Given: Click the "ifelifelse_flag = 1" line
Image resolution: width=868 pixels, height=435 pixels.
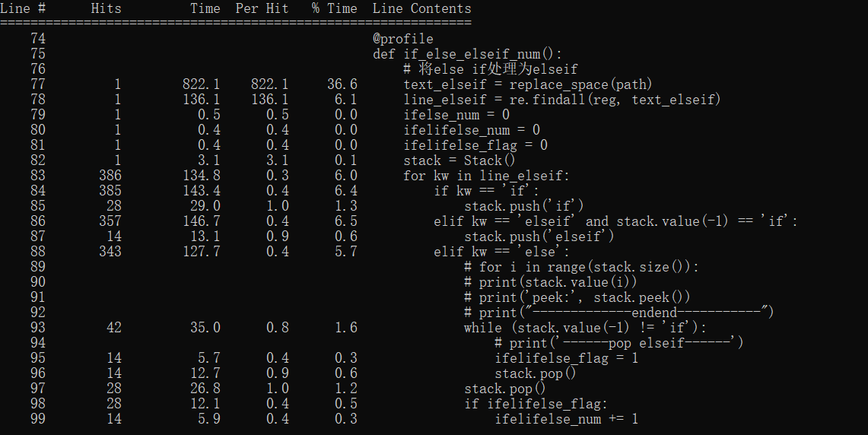Looking at the screenshot, I should pos(566,358).
